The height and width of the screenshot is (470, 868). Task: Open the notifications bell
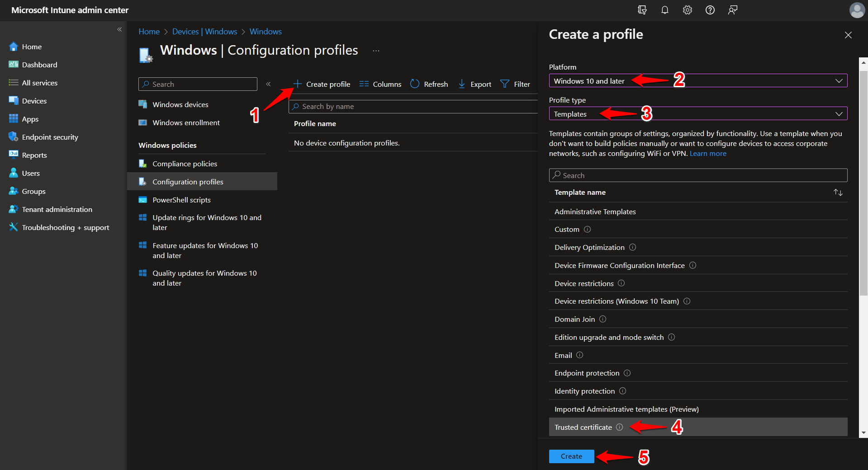click(x=664, y=9)
